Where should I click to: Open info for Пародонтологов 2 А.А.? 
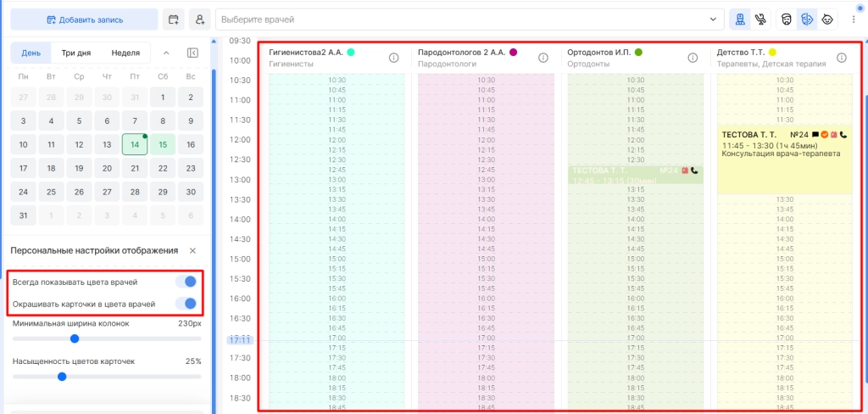point(543,58)
